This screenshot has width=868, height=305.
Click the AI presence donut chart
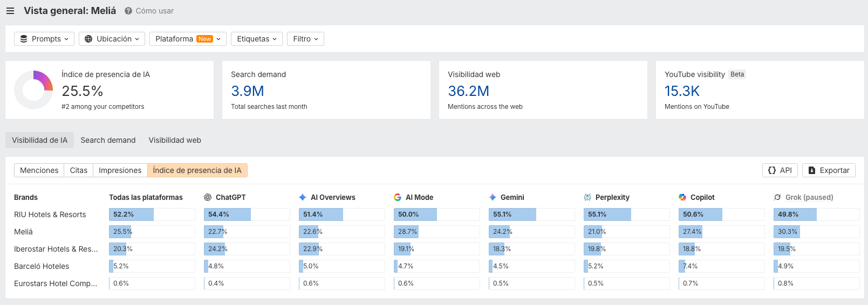[x=33, y=90]
